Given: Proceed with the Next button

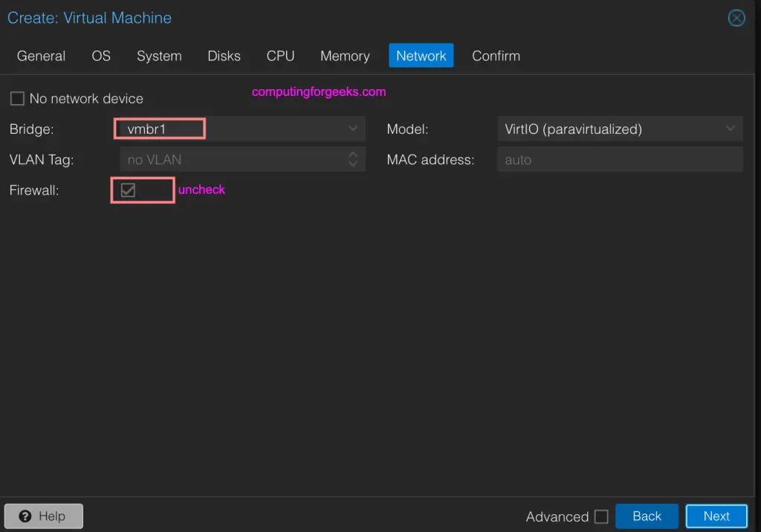Looking at the screenshot, I should click(716, 516).
